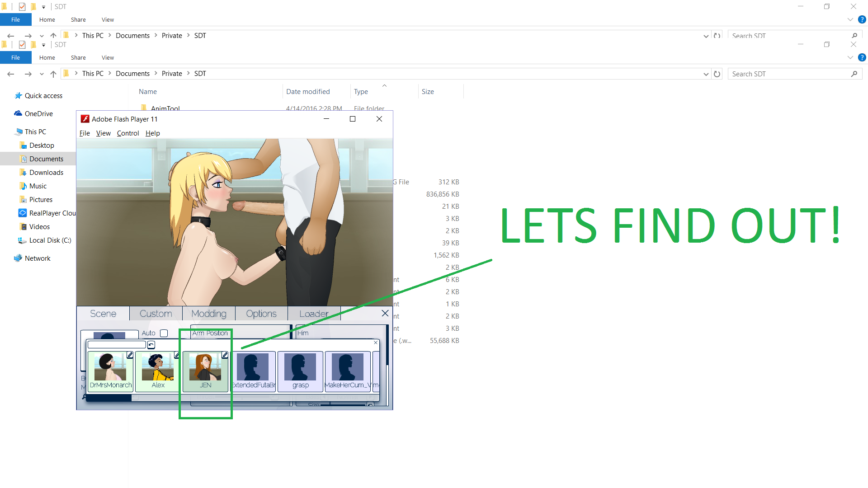
Task: Switch to the Options tab
Action: pos(261,314)
